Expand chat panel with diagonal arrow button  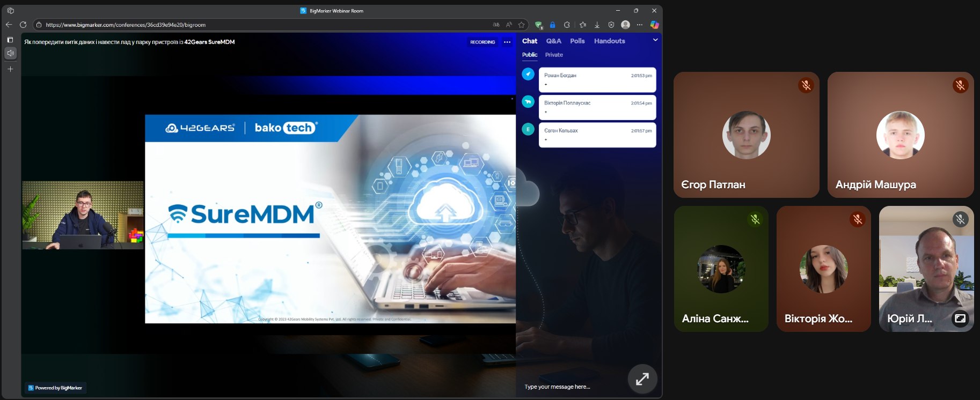click(642, 379)
